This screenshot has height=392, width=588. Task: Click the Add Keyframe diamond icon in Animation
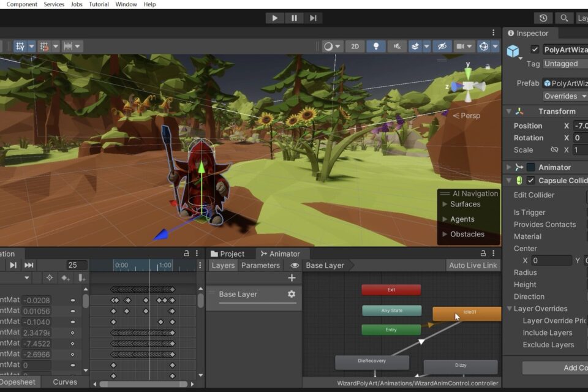click(x=65, y=278)
